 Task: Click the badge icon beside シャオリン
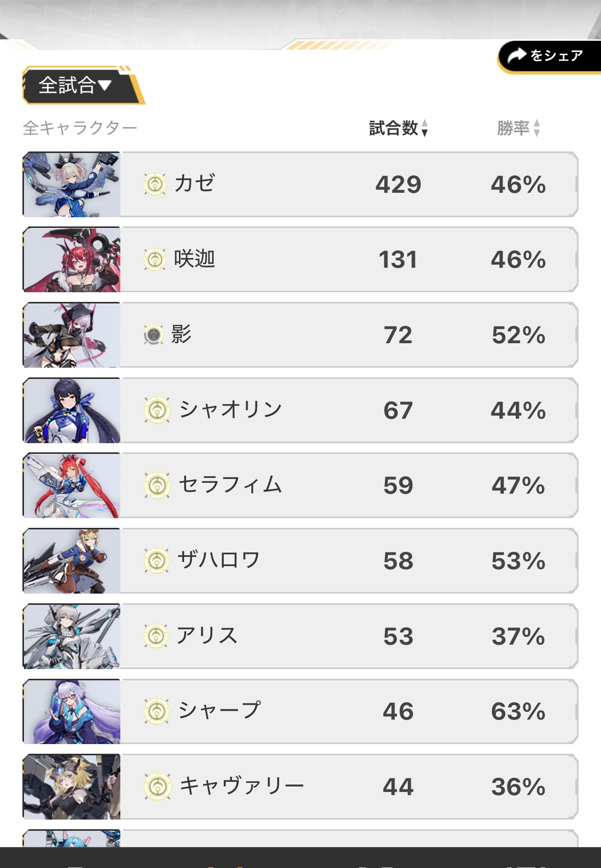coord(156,410)
